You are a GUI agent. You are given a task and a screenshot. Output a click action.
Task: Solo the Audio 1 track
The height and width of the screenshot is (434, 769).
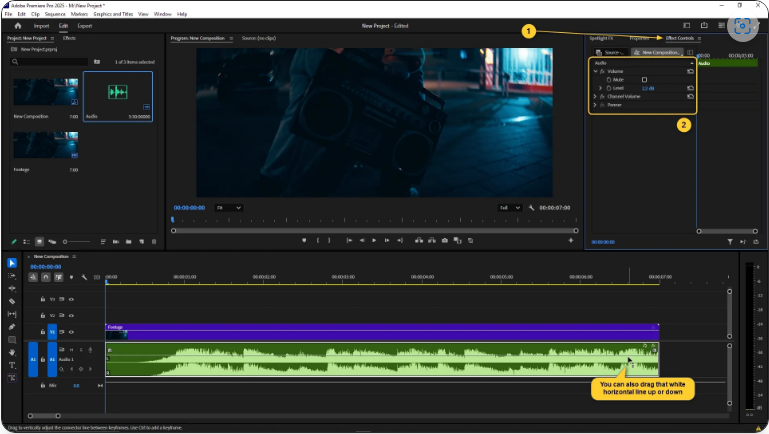coord(81,350)
